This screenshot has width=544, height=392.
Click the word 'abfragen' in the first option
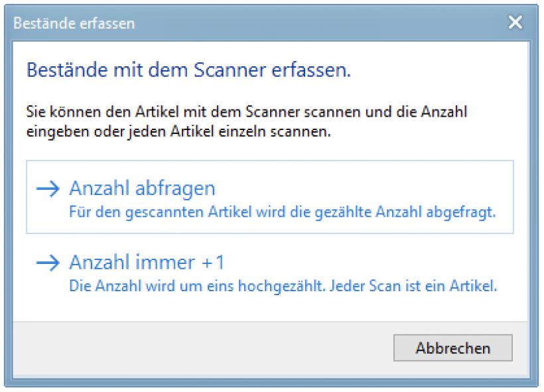(182, 188)
